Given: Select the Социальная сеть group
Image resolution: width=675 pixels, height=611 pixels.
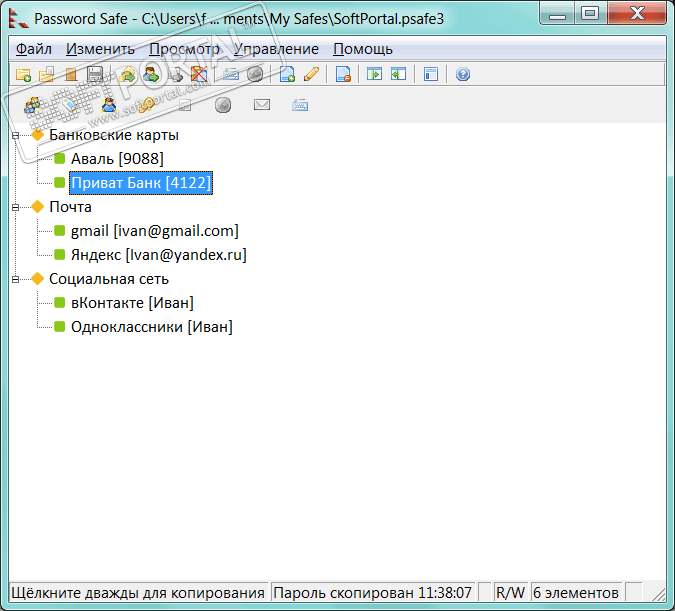Looking at the screenshot, I should click(109, 279).
